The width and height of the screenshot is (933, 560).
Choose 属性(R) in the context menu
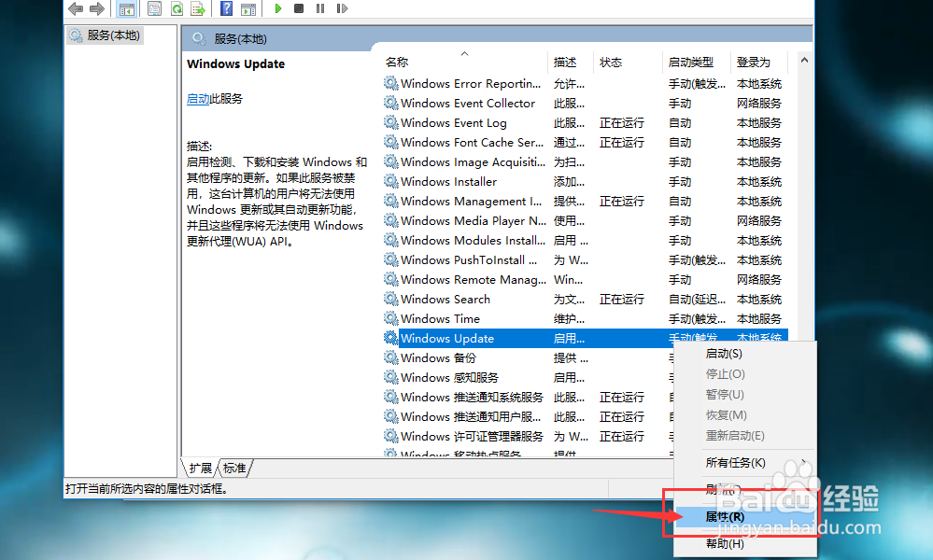(745, 517)
